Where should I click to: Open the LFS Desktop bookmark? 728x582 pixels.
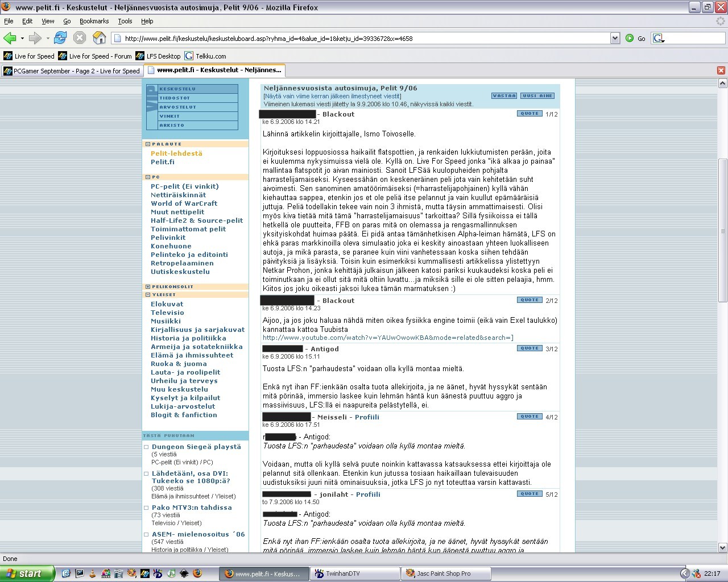tap(158, 56)
